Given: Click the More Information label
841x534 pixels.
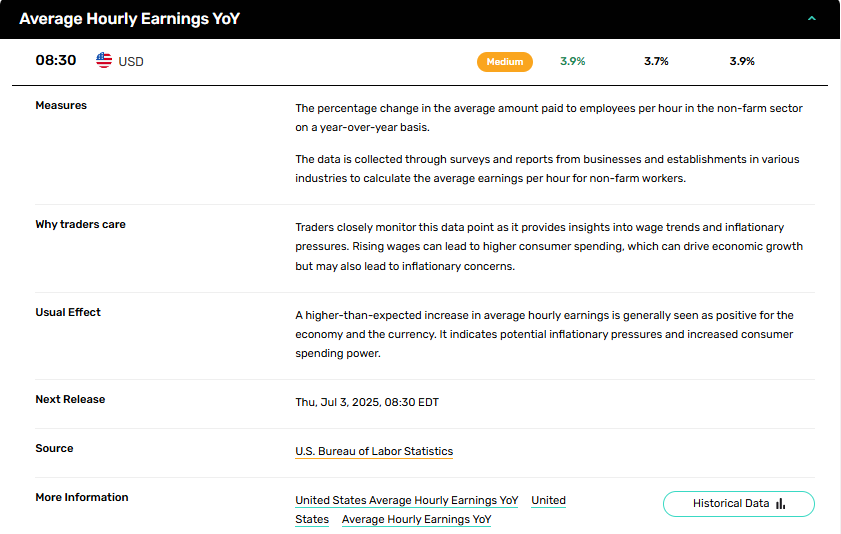Looking at the screenshot, I should [82, 497].
